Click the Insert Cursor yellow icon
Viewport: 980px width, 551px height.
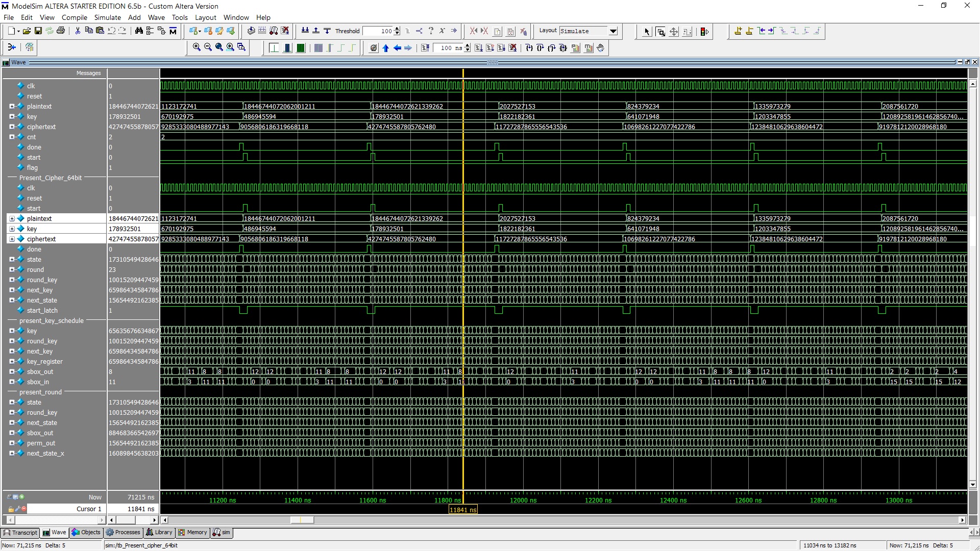[x=738, y=31]
